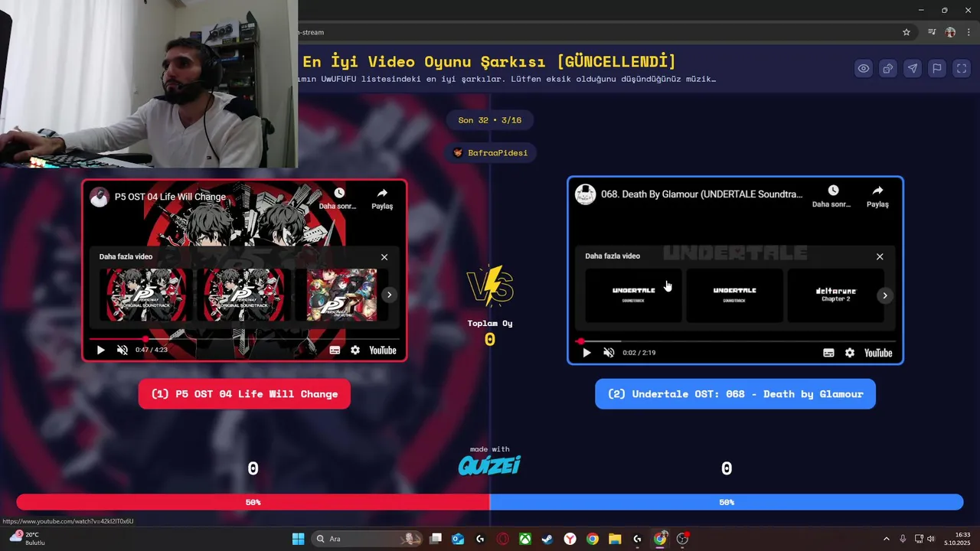Open Outlook from the taskbar
980x551 pixels.
(x=458, y=539)
